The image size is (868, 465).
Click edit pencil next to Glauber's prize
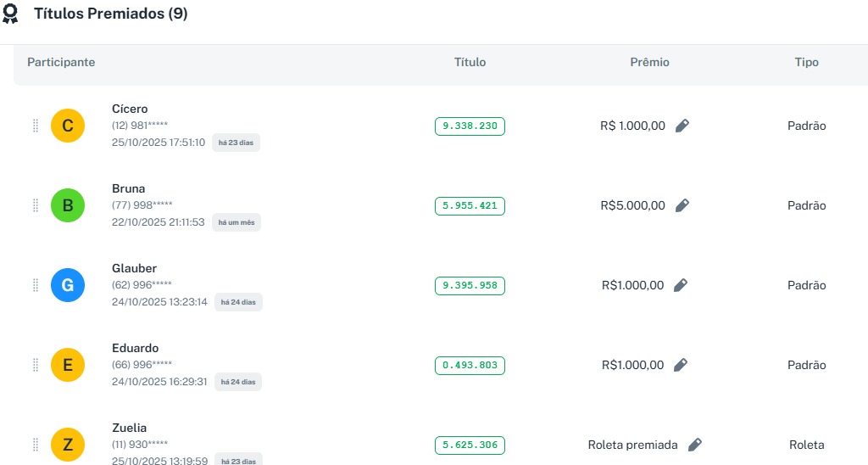click(681, 285)
